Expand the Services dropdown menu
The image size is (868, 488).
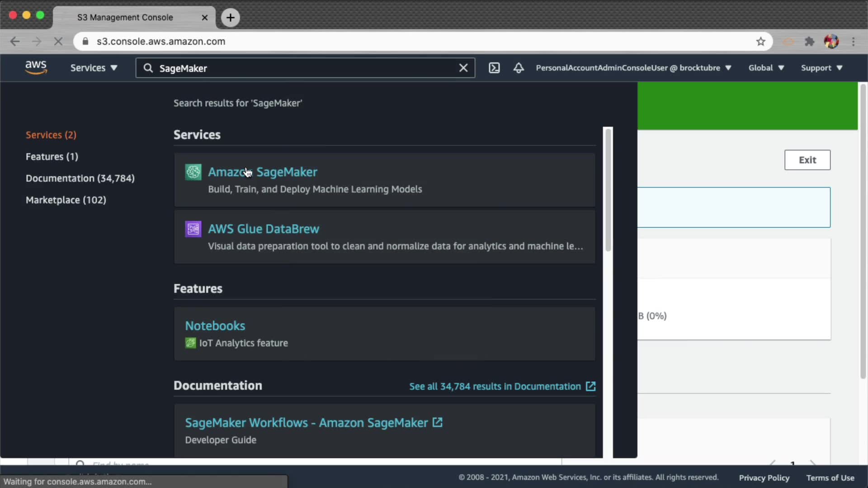tap(94, 68)
